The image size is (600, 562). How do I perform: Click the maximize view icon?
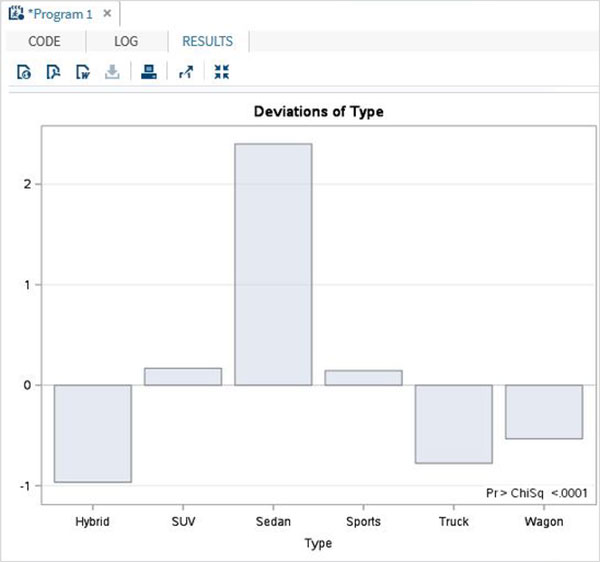pyautogui.click(x=221, y=72)
